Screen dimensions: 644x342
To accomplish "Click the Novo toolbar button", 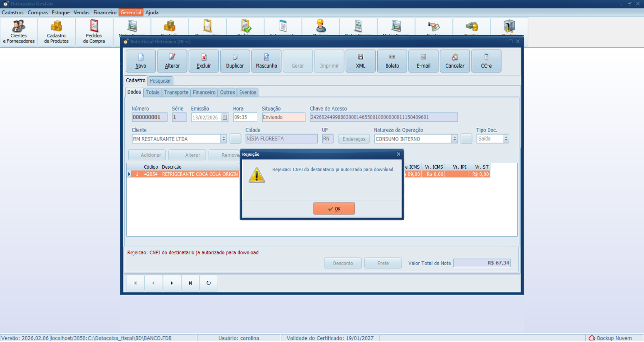I will pyautogui.click(x=141, y=61).
